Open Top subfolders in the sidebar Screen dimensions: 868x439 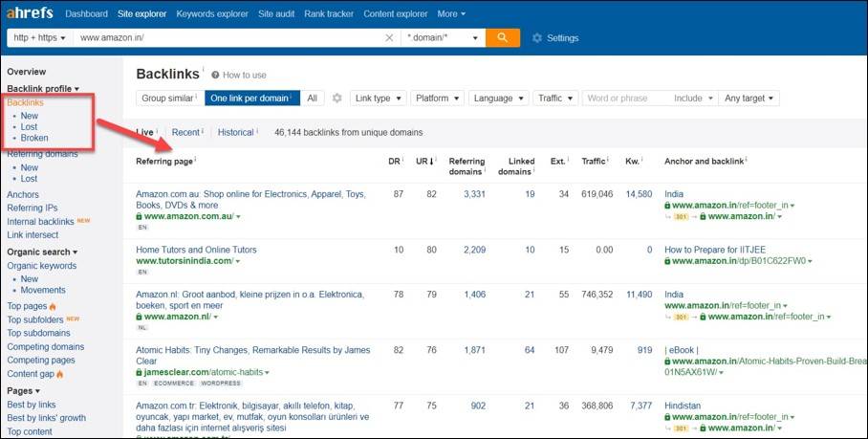[x=34, y=320]
